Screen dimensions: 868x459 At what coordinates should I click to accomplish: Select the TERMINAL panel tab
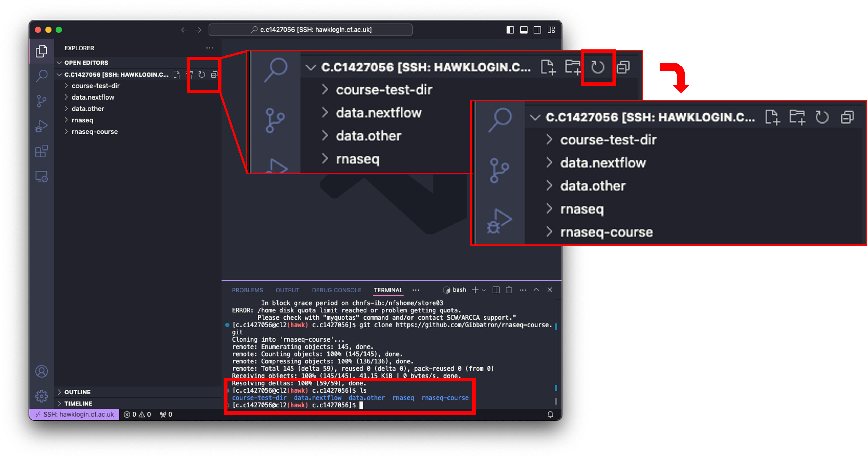pos(388,290)
